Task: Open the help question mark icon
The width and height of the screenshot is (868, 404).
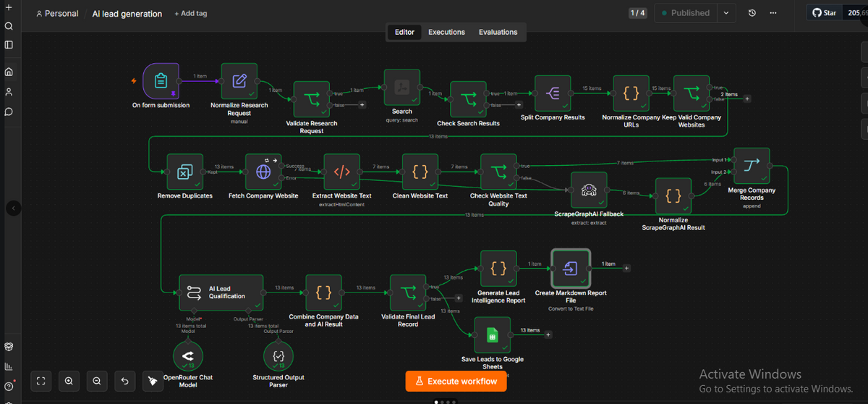Action: (9, 387)
